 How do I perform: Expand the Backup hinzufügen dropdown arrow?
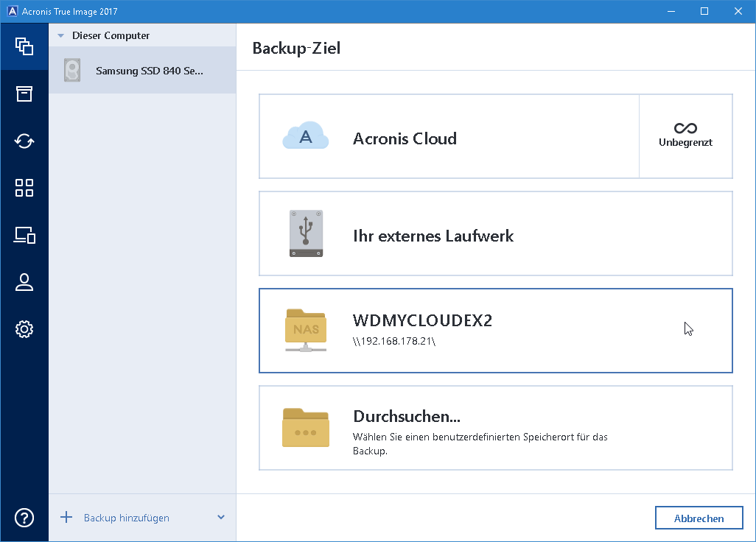221,518
